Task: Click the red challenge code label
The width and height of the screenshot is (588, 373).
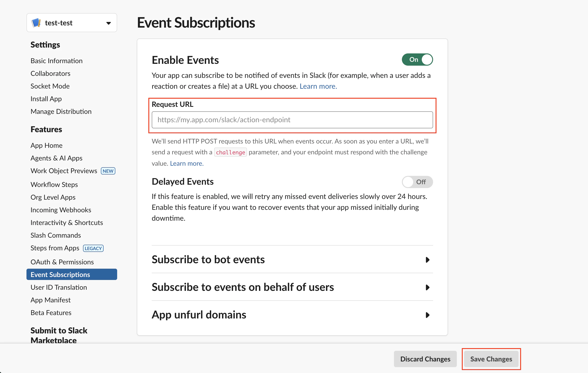Action: 230,152
